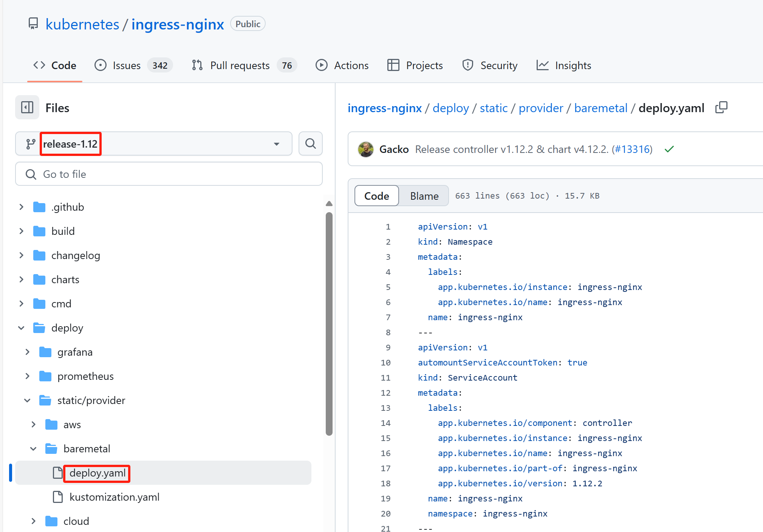The height and width of the screenshot is (532, 763).
Task: Click the repository icon beside kubernetes
Action: click(x=33, y=24)
